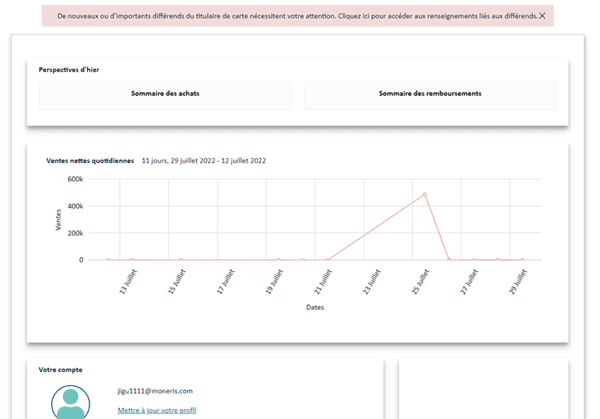Click the 27 juillet axis label
This screenshot has width=600, height=419.
point(469,282)
